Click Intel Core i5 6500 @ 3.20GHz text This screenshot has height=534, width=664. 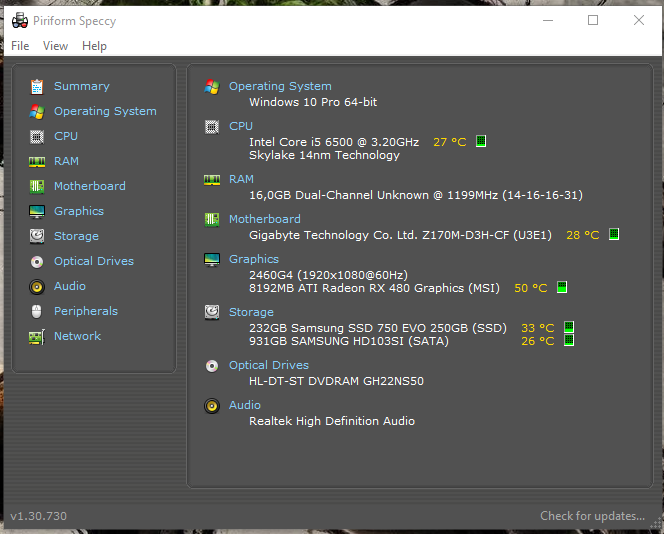point(334,142)
